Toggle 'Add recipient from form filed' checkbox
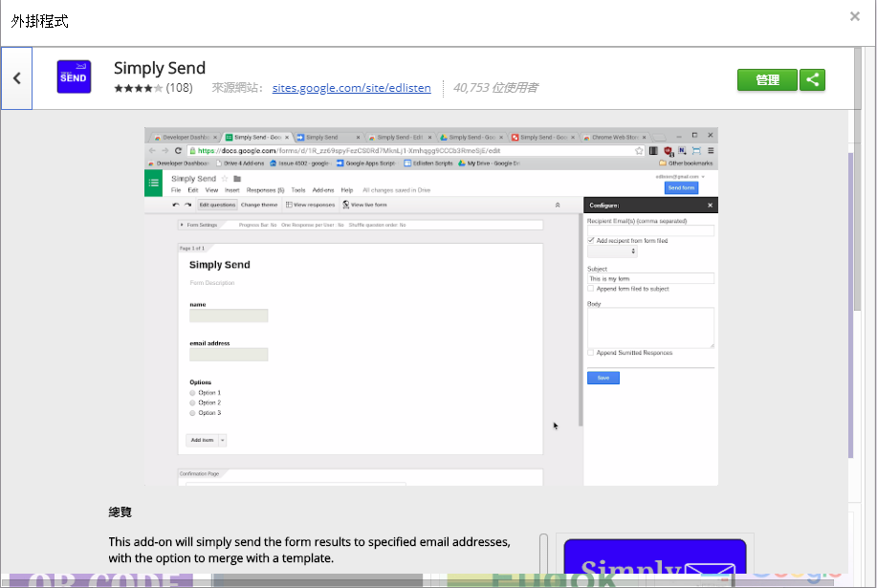The image size is (877, 588). click(591, 240)
